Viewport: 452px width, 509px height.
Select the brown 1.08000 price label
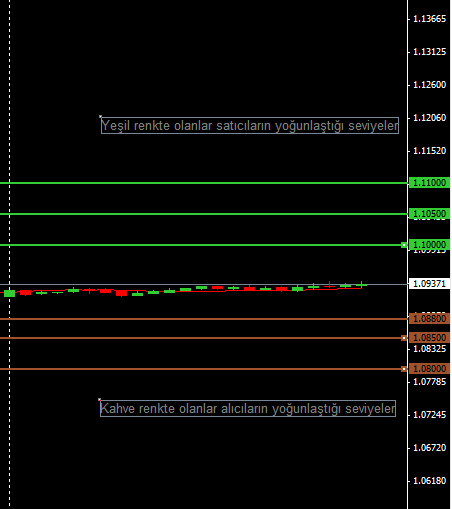pos(429,369)
